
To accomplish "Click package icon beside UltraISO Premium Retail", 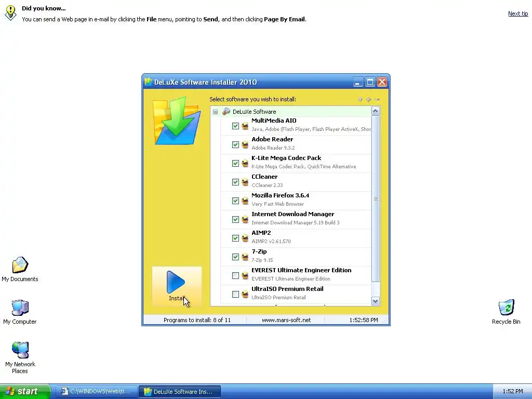I will (245, 294).
